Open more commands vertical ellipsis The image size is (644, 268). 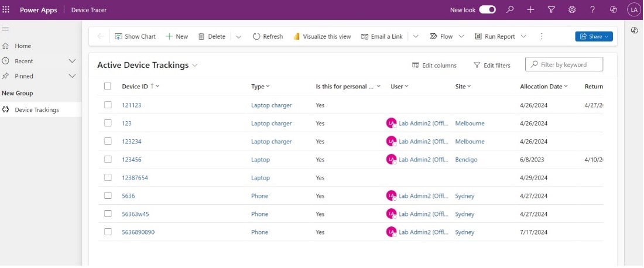[x=542, y=36]
